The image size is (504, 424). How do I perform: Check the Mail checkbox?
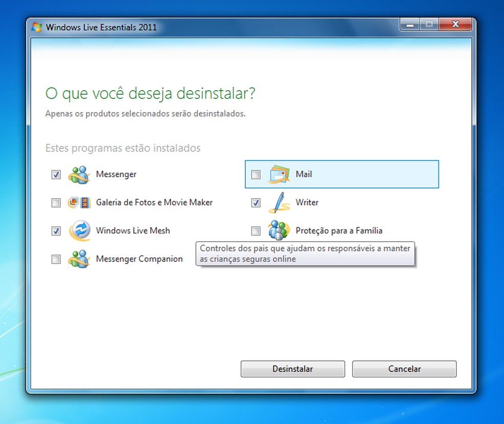[256, 175]
